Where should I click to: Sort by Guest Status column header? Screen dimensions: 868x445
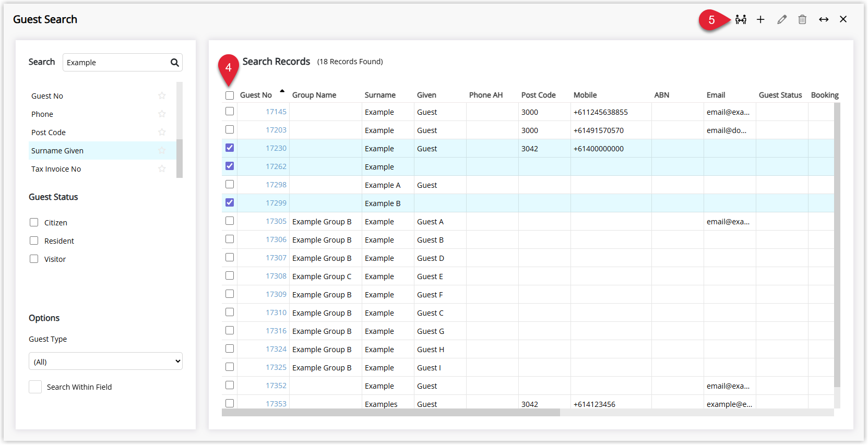pos(780,95)
